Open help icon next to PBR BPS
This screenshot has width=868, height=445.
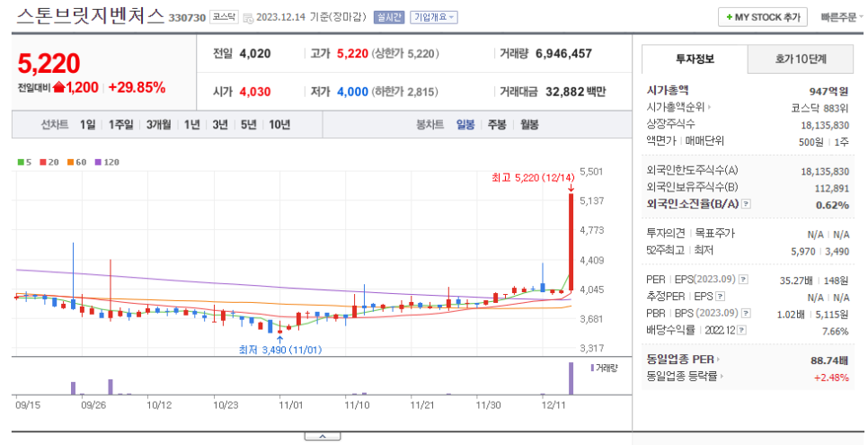746,314
